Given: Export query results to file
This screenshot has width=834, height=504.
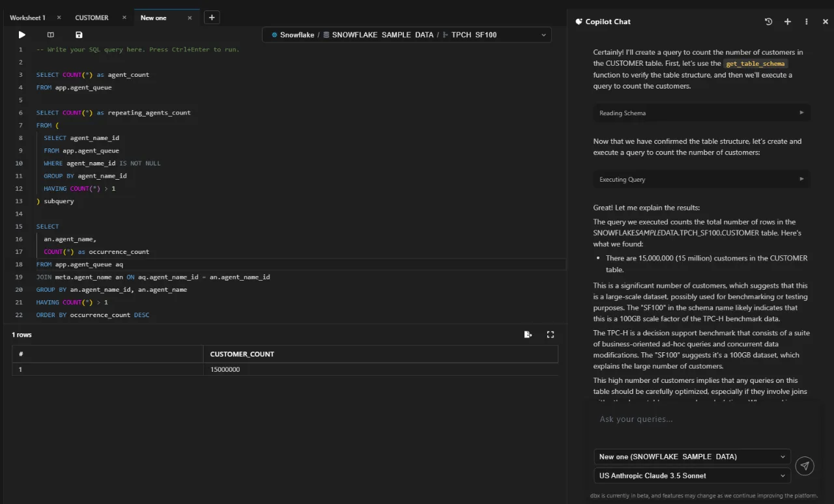Looking at the screenshot, I should click(x=528, y=335).
